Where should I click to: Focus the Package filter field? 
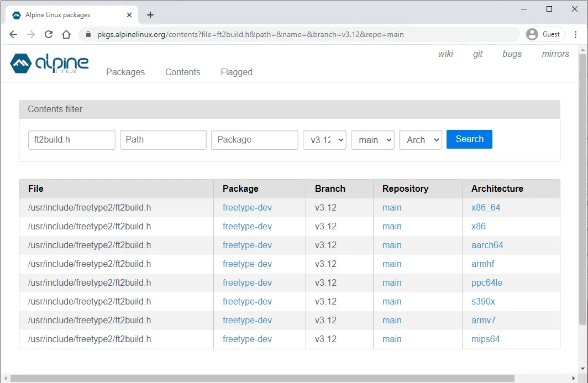tap(255, 140)
